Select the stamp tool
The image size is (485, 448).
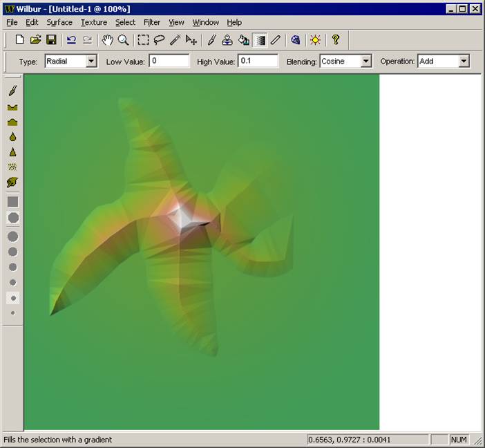tap(227, 40)
